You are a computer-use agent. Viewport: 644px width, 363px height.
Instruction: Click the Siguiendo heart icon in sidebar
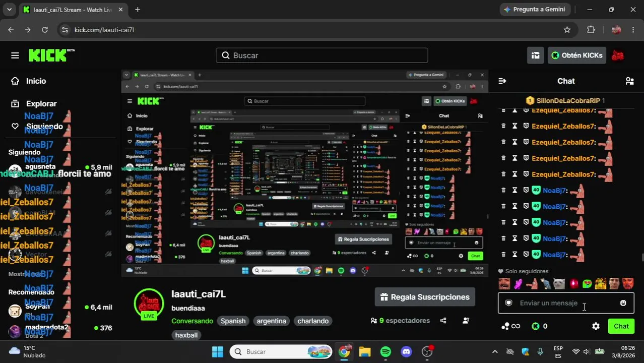[15, 127]
